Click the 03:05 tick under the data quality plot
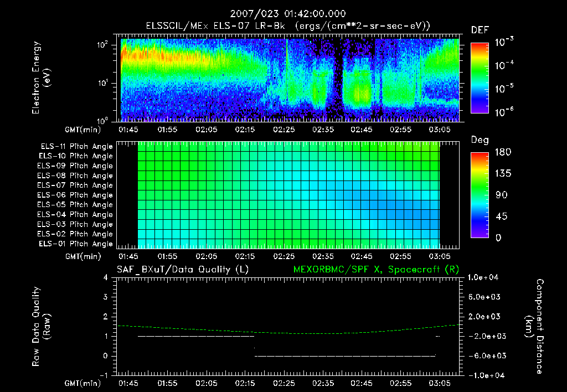Screen dimensions: 567x392 coord(439,383)
